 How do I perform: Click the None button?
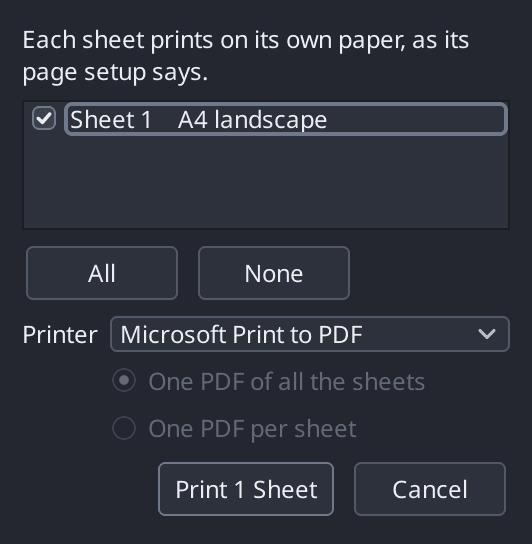(274, 273)
